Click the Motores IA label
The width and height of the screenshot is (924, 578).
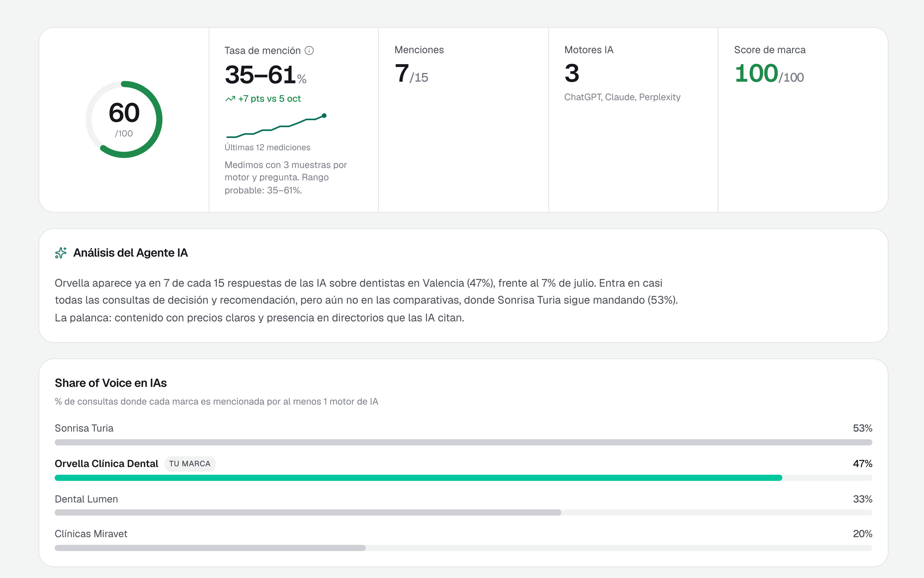[589, 50]
